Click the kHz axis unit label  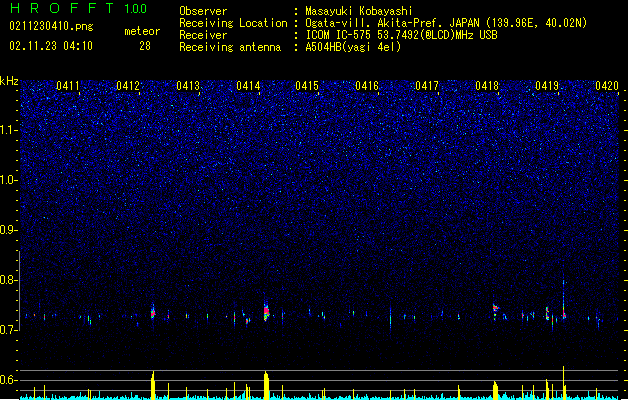coord(9,81)
